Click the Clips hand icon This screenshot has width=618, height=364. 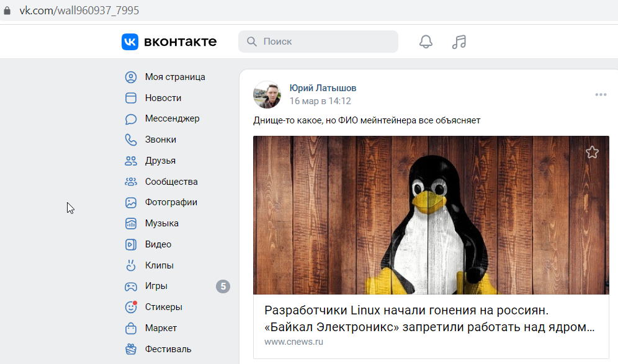tap(131, 265)
